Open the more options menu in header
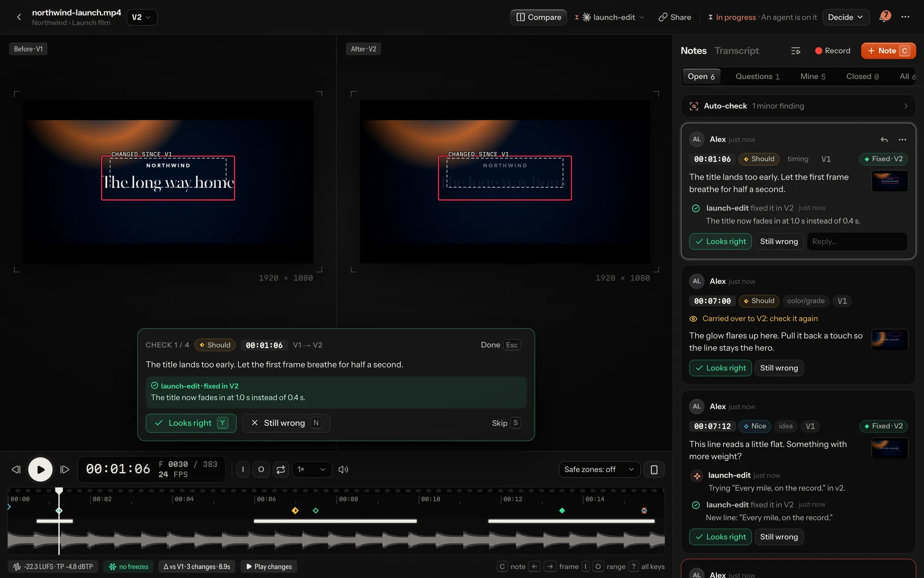 click(905, 17)
